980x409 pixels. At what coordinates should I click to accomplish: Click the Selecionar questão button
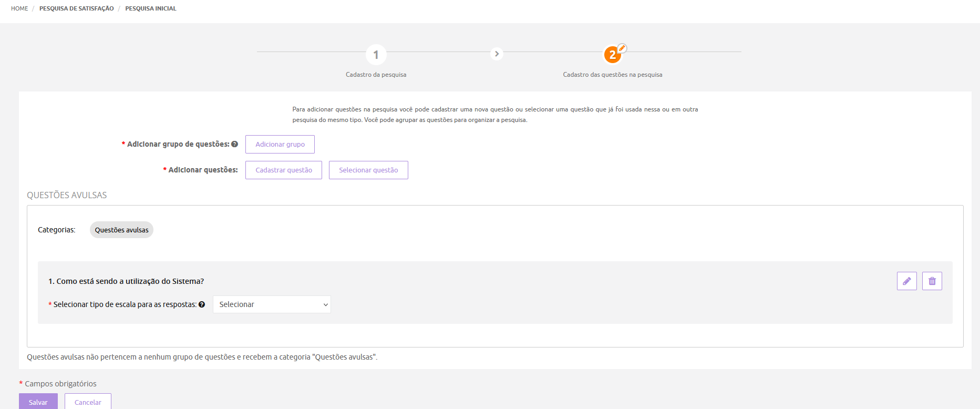(x=368, y=170)
